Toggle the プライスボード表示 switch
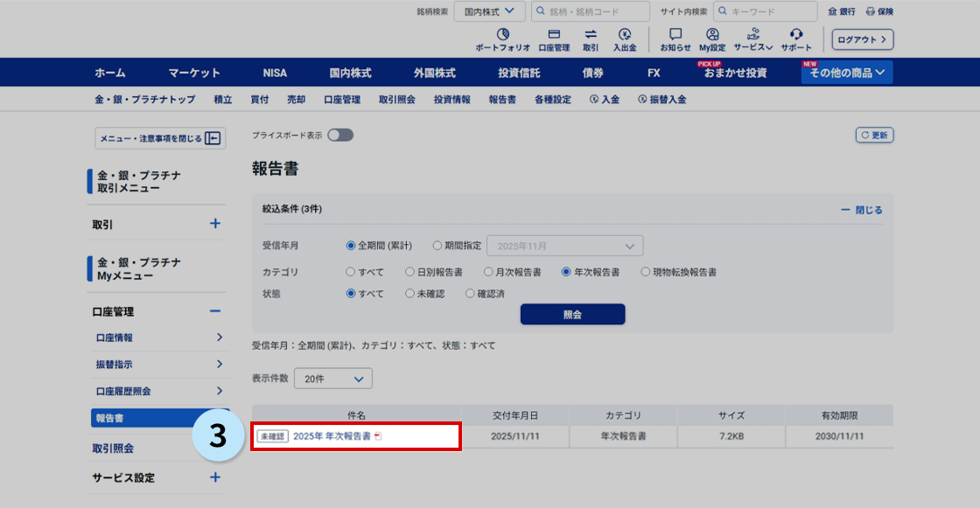Screen dimensions: 980x508 [340, 136]
